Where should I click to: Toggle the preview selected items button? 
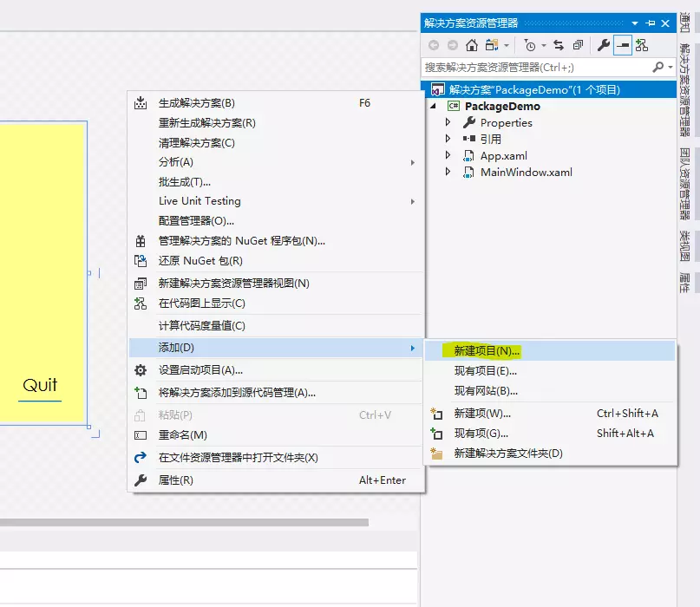[623, 45]
